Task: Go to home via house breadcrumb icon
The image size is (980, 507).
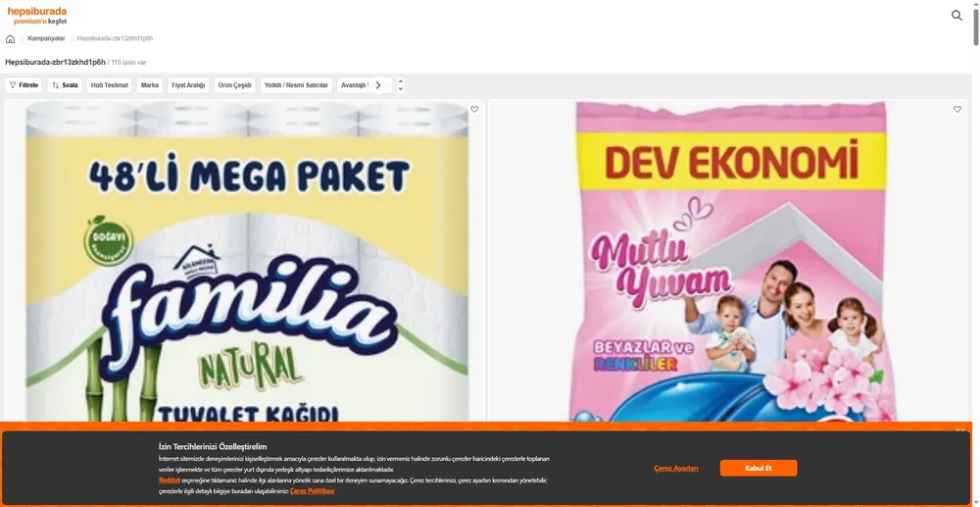Action: tap(10, 39)
